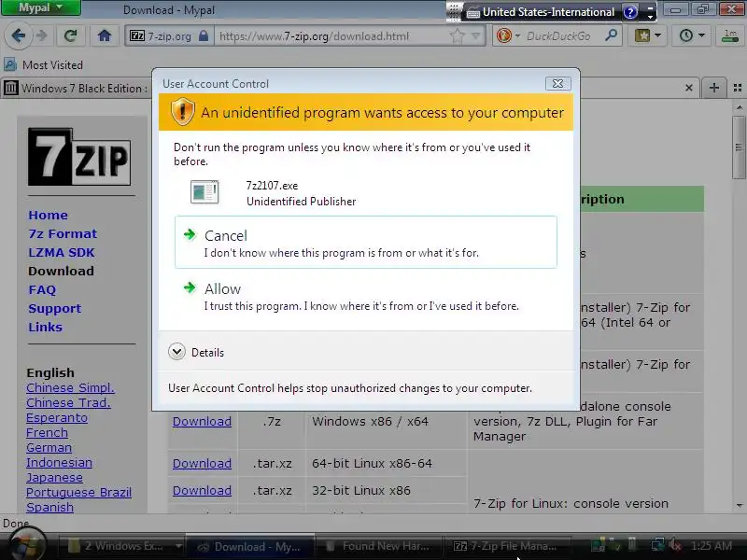Click the Downloads toolbar icon
Image resolution: width=747 pixels, height=560 pixels.
click(730, 35)
